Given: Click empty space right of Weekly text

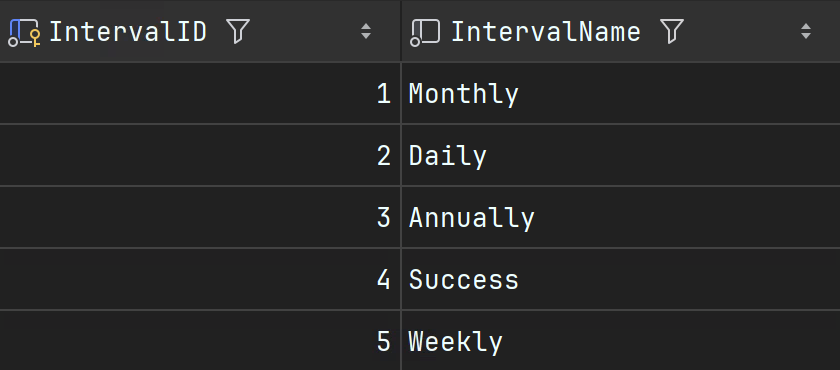Looking at the screenshot, I should 670,341.
